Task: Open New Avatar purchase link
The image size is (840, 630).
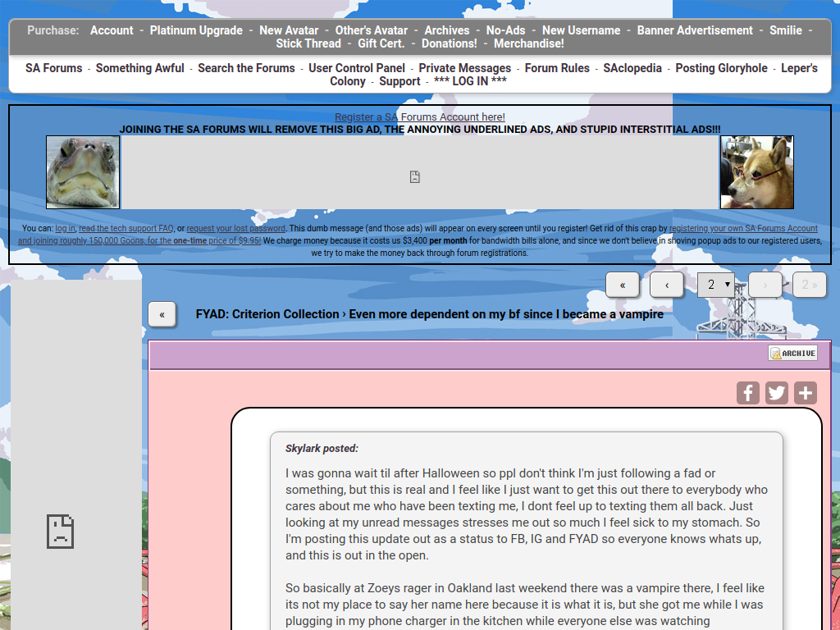Action: pyautogui.click(x=289, y=30)
